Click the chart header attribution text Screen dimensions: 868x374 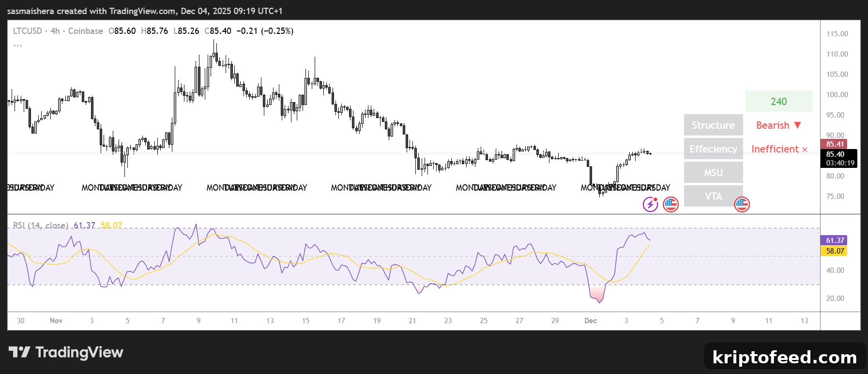[x=145, y=11]
